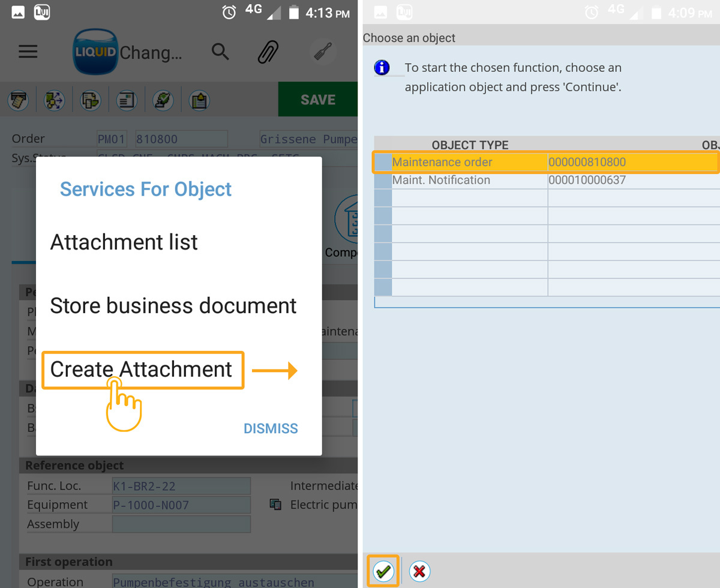Screen dimensions: 720x588
Task: Select Store business document option
Action: [x=173, y=306]
